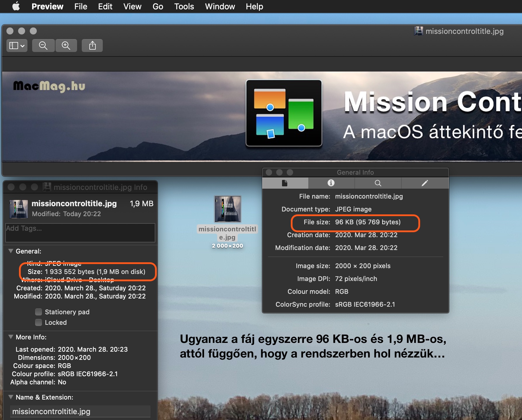Collapse the More Info section triangle
This screenshot has width=522, height=420.
point(11,337)
